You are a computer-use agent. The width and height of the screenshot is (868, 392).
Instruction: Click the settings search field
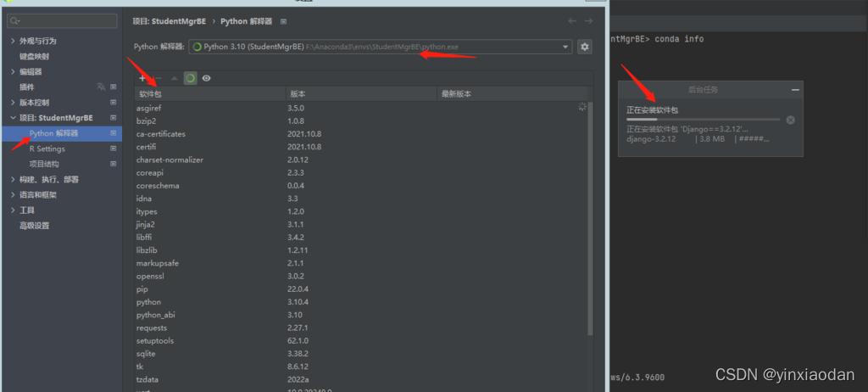pyautogui.click(x=62, y=21)
